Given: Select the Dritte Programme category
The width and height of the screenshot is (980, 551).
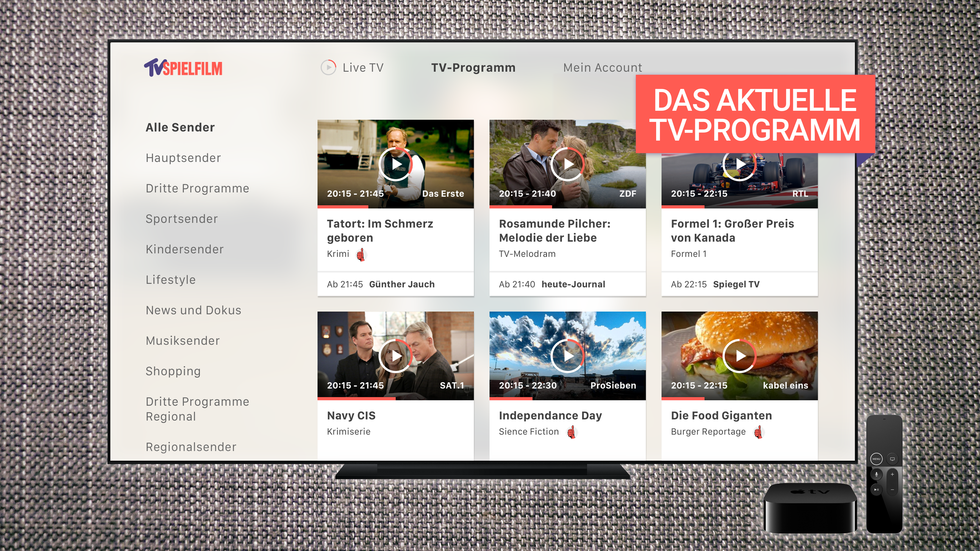Looking at the screenshot, I should 198,188.
